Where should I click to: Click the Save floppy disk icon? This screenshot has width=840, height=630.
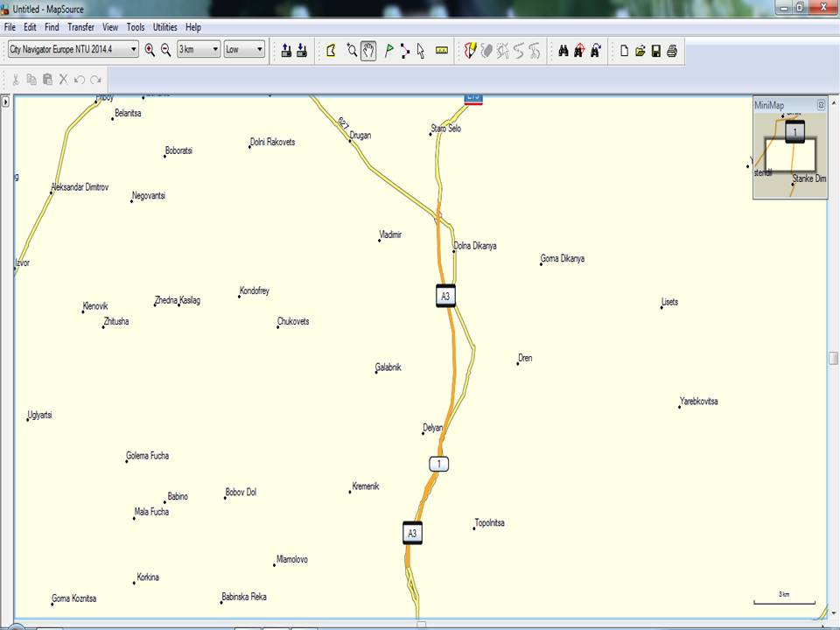[x=655, y=50]
